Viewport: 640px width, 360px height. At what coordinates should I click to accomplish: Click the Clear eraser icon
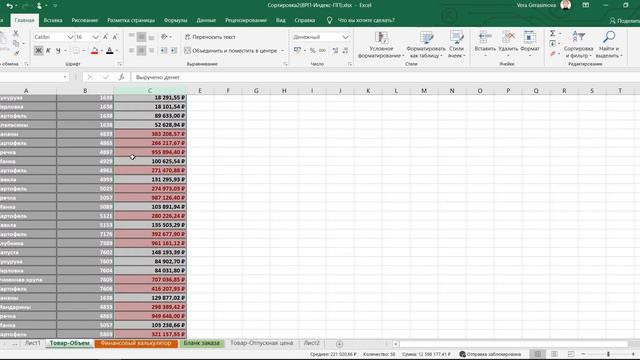coord(552,53)
